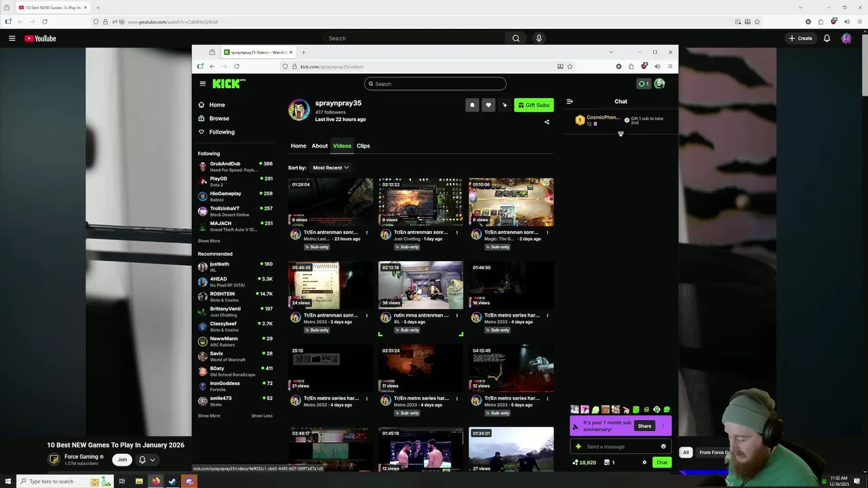Screen dimensions: 868x488
Task: Open the emoji picker in chat
Action: (663, 447)
